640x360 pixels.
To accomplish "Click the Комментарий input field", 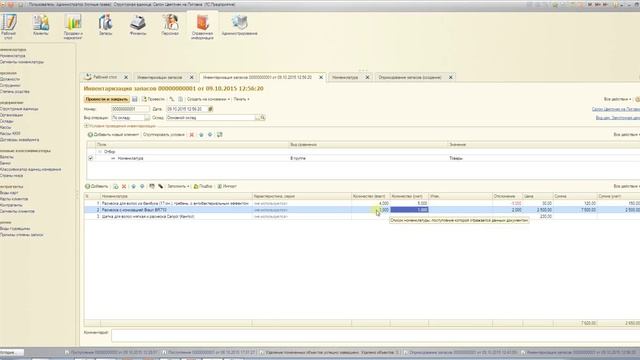I will 376,335.
